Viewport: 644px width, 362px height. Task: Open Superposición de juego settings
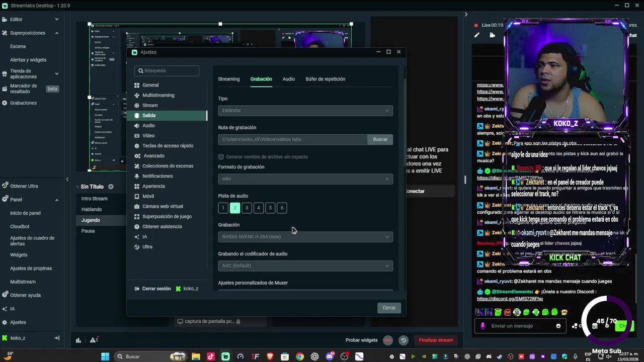[167, 216]
